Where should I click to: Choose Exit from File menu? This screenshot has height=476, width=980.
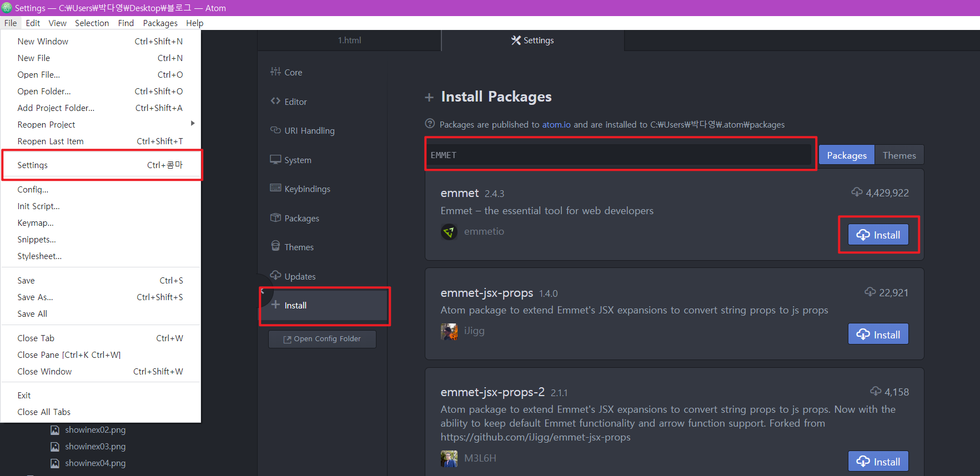coord(100,395)
